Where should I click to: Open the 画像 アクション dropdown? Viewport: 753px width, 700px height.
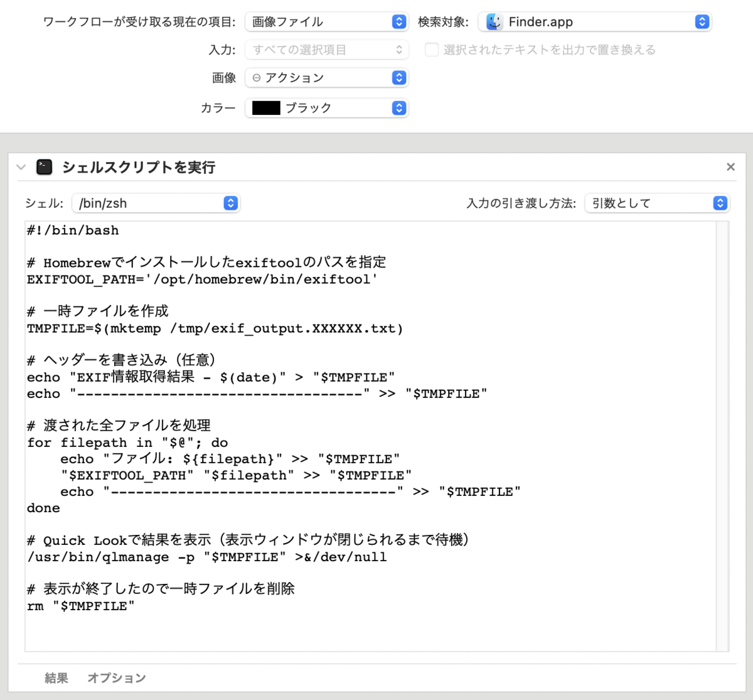(x=326, y=78)
